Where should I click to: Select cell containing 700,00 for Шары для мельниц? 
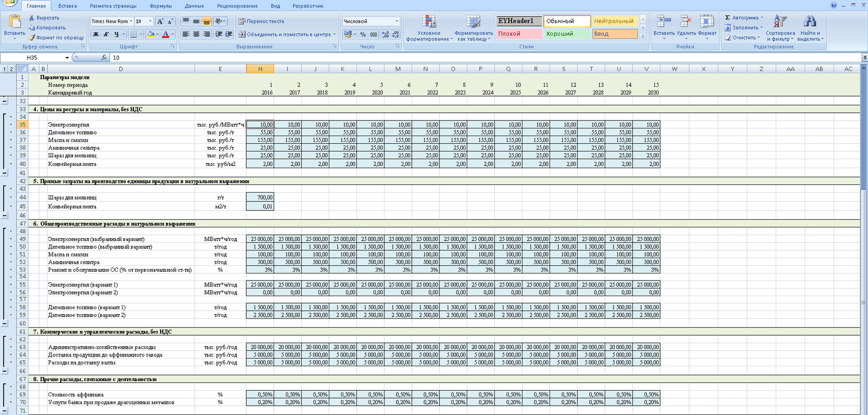pyautogui.click(x=260, y=197)
